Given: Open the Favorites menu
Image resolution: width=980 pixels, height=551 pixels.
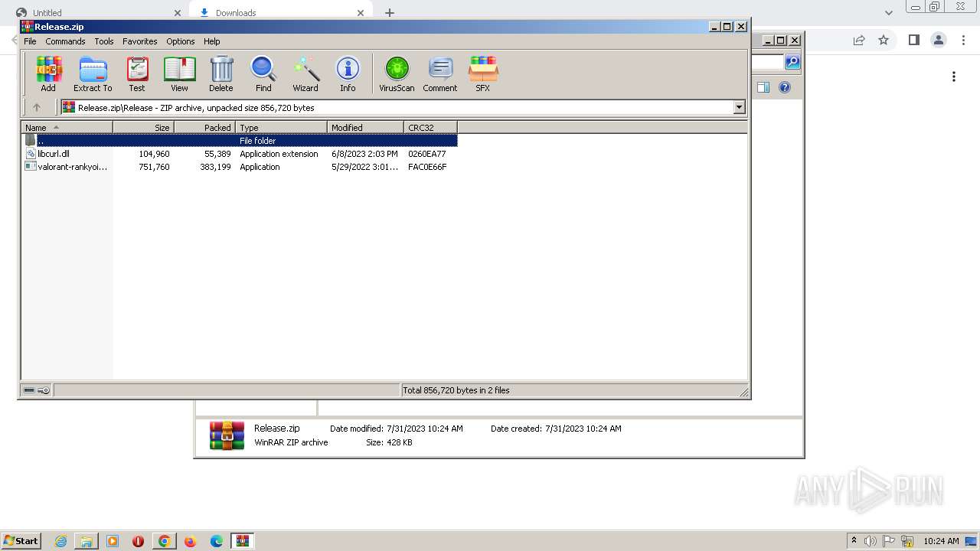Looking at the screenshot, I should click(x=140, y=41).
